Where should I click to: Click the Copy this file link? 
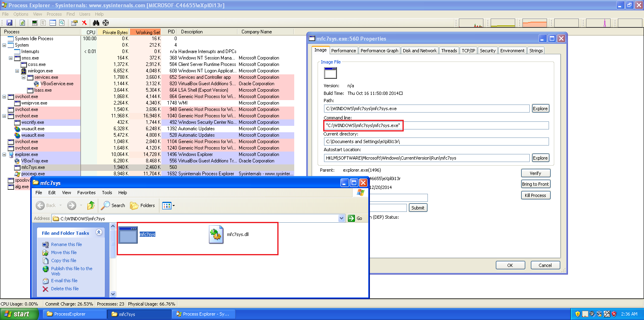click(x=64, y=261)
